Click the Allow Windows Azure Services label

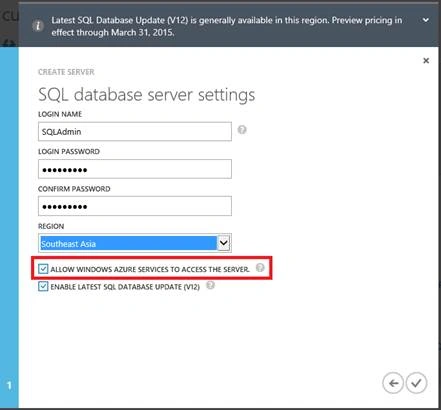point(150,269)
